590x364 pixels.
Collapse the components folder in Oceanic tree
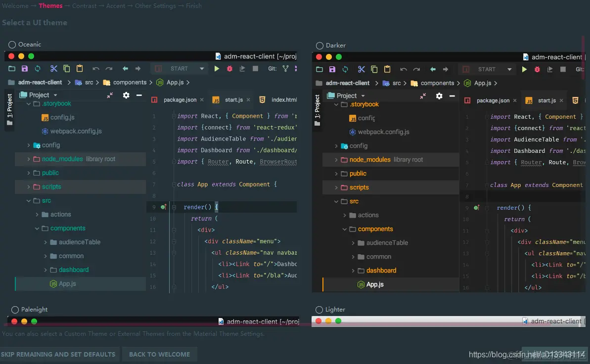pyautogui.click(x=37, y=228)
